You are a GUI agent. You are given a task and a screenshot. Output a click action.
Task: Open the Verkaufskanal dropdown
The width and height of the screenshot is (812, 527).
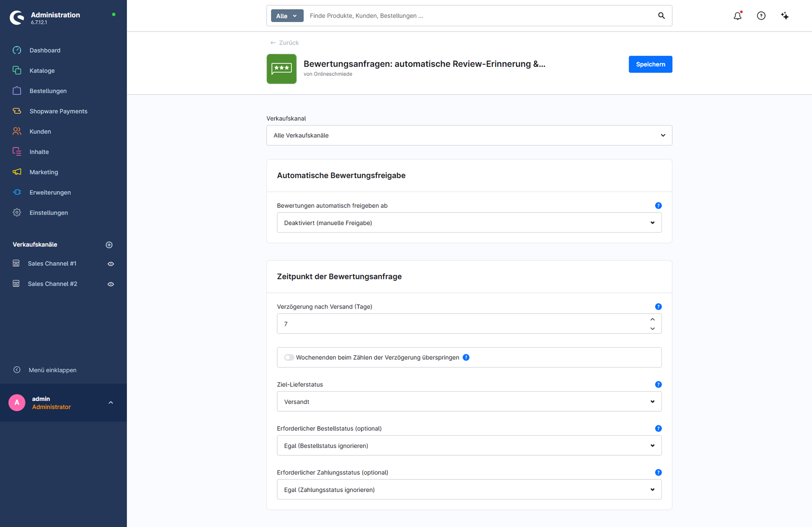pos(469,135)
